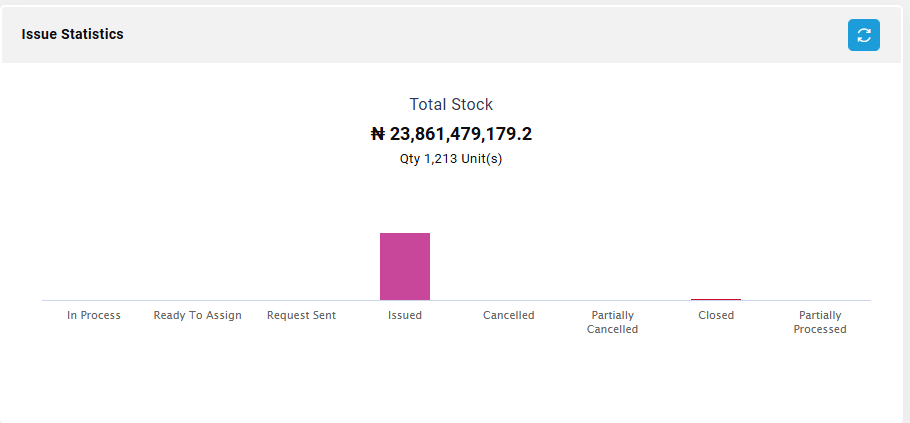Click the Total Stock heading
Image resolution: width=910 pixels, height=423 pixels.
(451, 104)
